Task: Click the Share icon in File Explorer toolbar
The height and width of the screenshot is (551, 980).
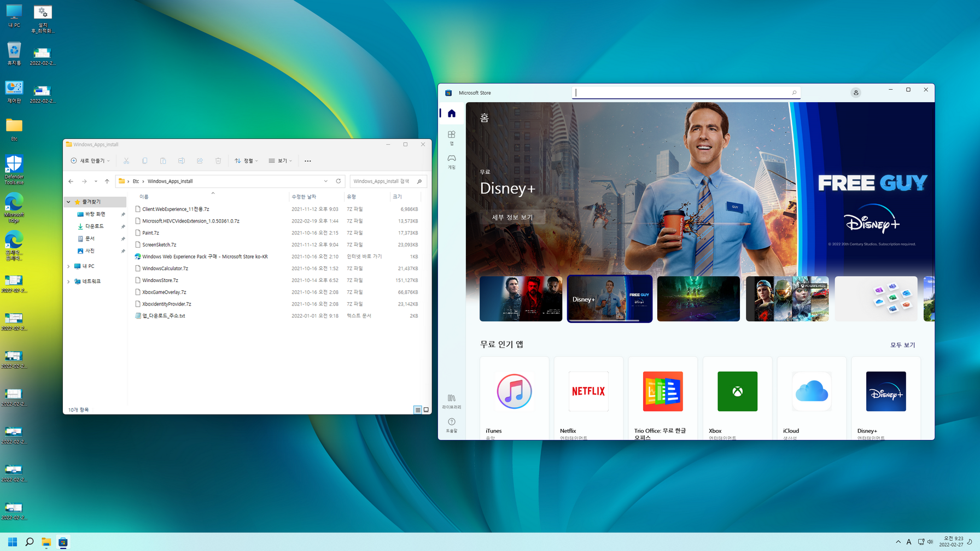Action: 200,161
